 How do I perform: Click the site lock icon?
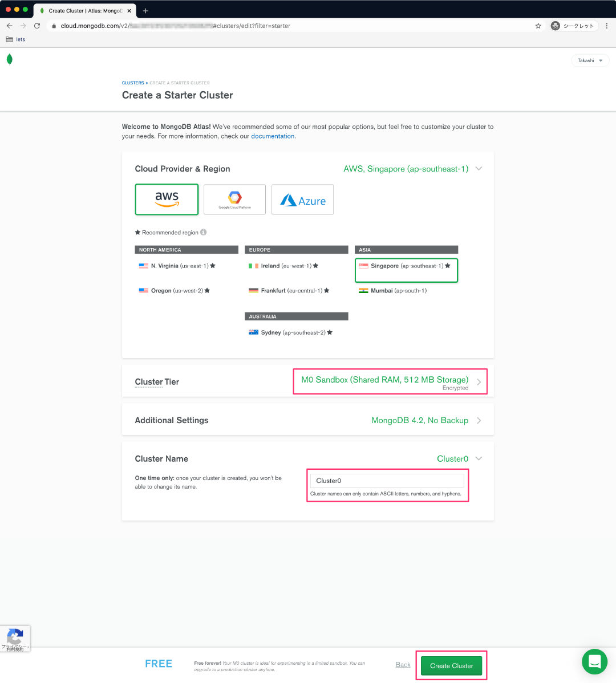[x=54, y=26]
